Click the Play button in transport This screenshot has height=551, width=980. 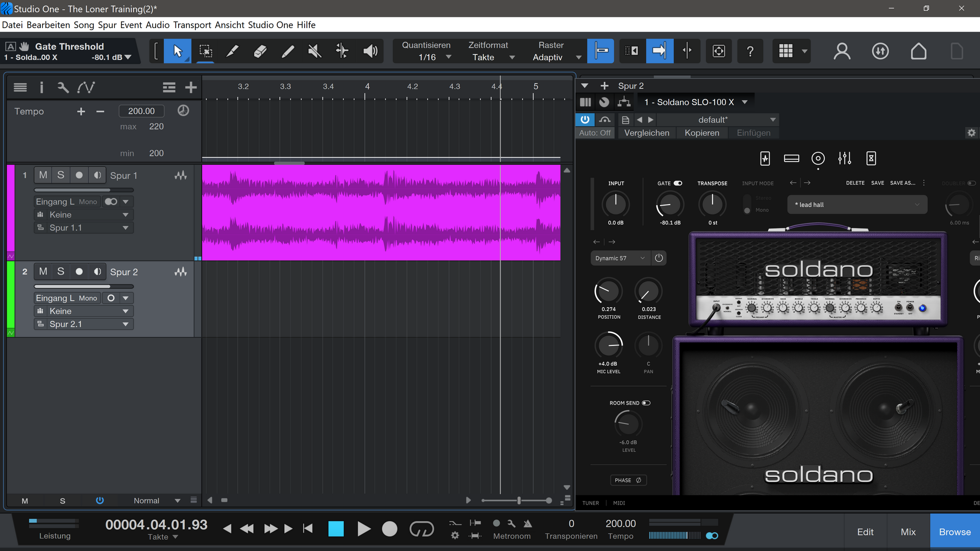pyautogui.click(x=363, y=529)
